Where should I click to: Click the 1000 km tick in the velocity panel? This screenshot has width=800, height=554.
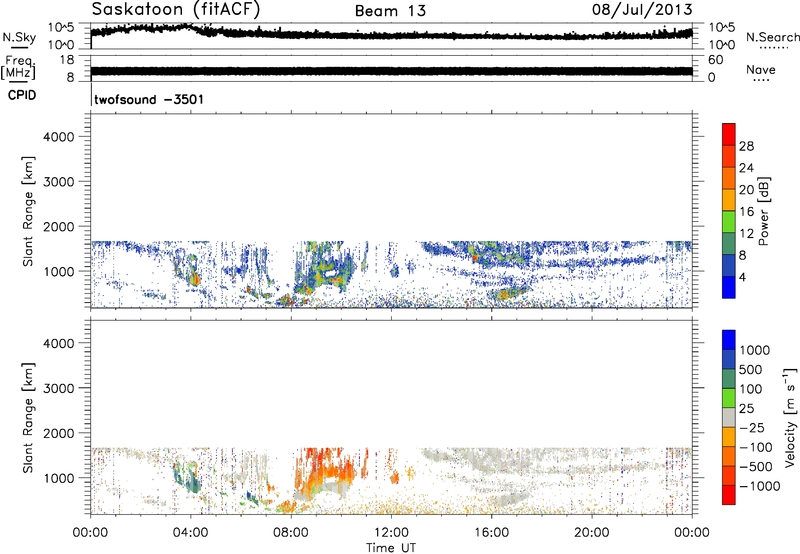pyautogui.click(x=59, y=478)
